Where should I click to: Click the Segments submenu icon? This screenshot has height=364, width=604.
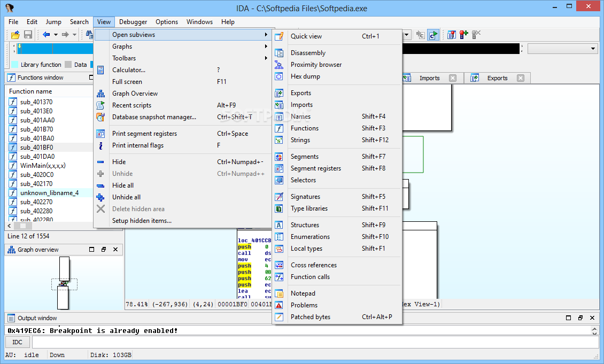click(279, 157)
